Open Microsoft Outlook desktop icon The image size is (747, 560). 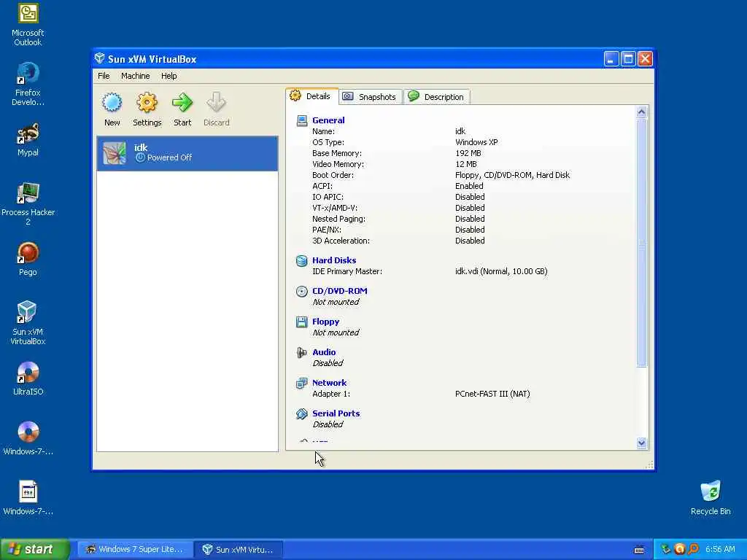[x=28, y=25]
